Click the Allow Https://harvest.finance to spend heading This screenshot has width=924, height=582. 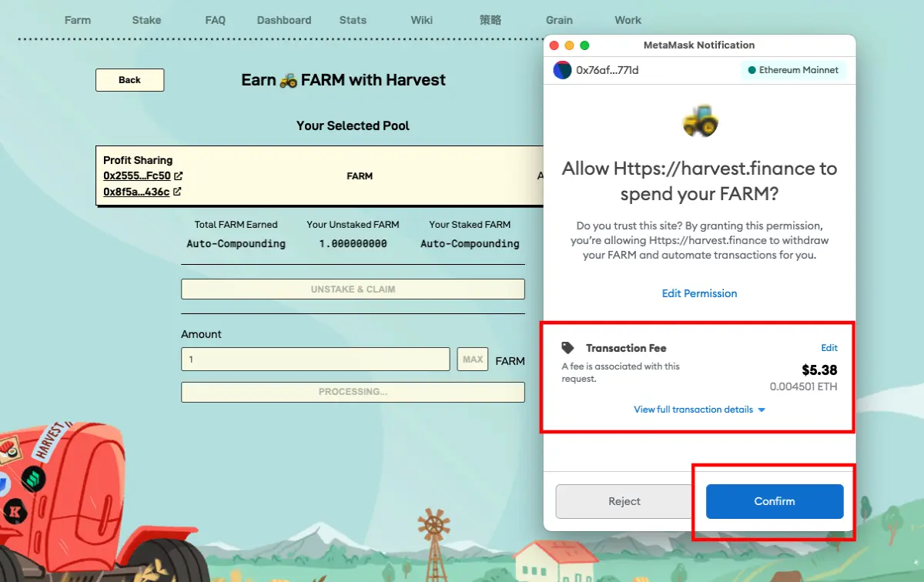tap(699, 181)
